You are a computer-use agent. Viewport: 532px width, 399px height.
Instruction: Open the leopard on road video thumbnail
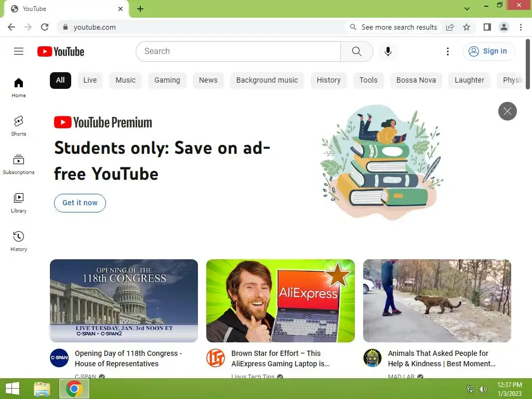click(x=437, y=301)
